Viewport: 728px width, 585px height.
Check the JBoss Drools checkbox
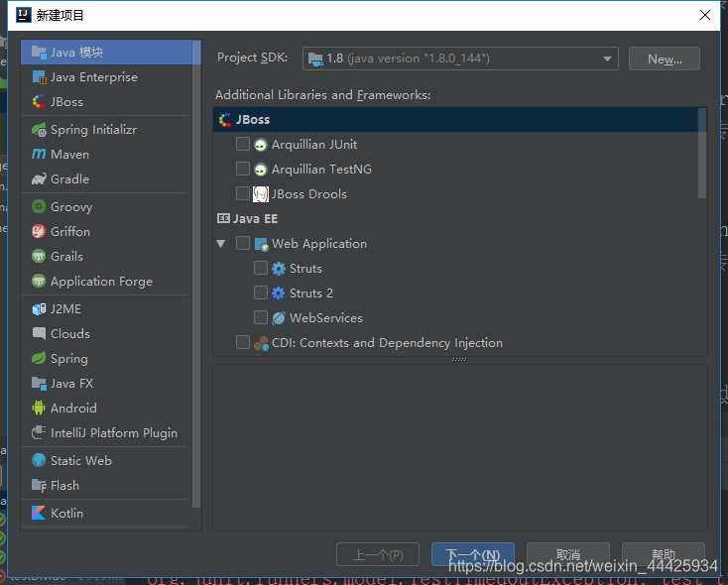(243, 193)
